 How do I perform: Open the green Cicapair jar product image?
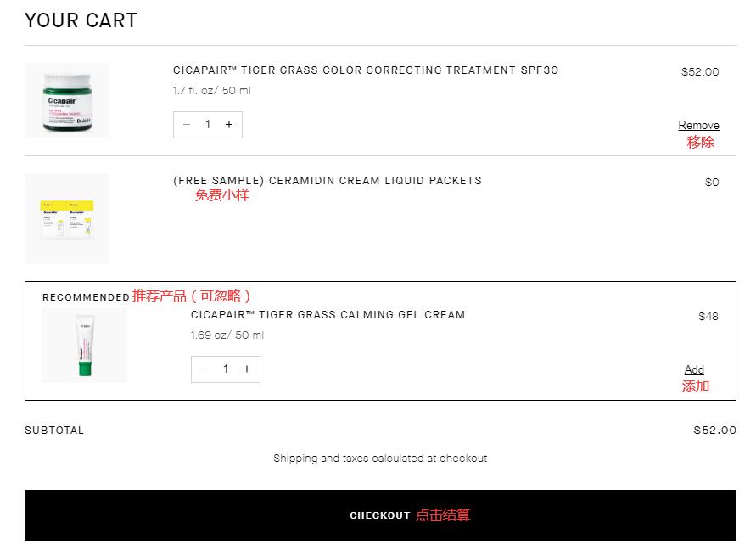[67, 100]
